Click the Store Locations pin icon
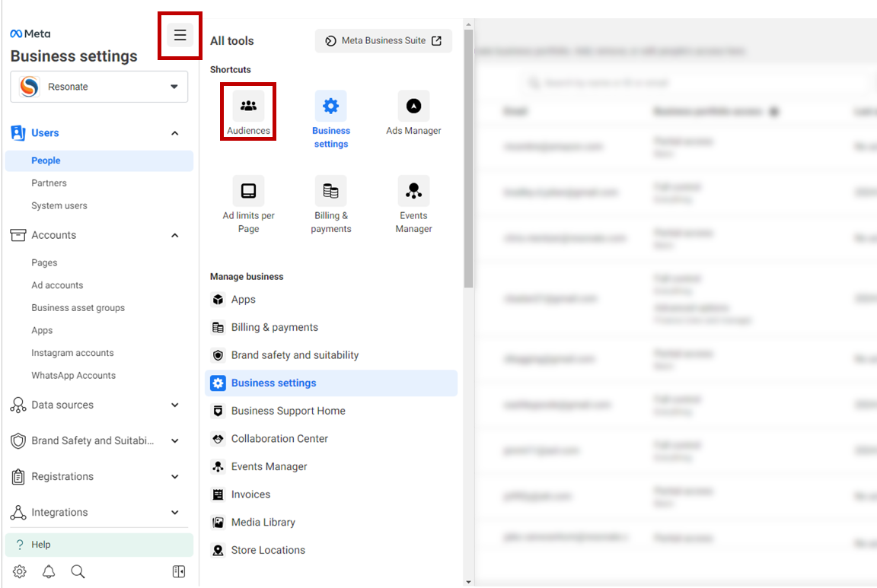Viewport: 877px width, 588px height. click(218, 551)
